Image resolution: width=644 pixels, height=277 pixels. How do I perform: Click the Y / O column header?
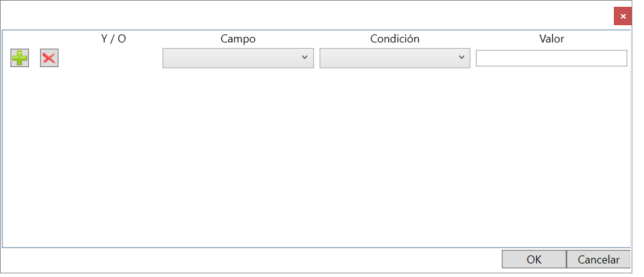(113, 39)
